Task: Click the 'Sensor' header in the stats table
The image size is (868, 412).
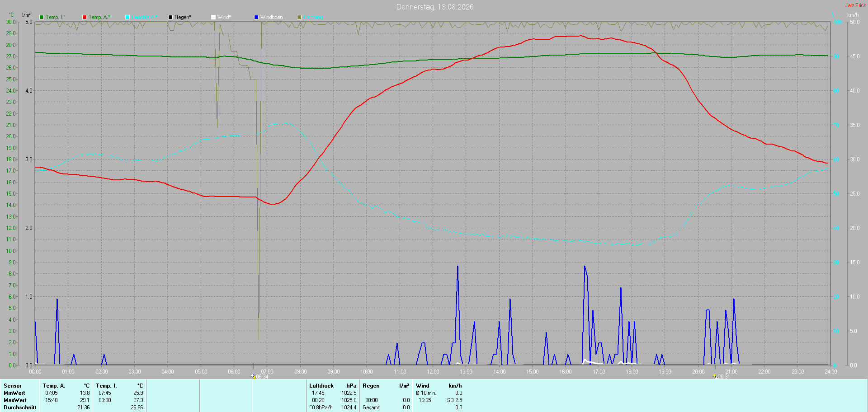Action: tap(13, 386)
